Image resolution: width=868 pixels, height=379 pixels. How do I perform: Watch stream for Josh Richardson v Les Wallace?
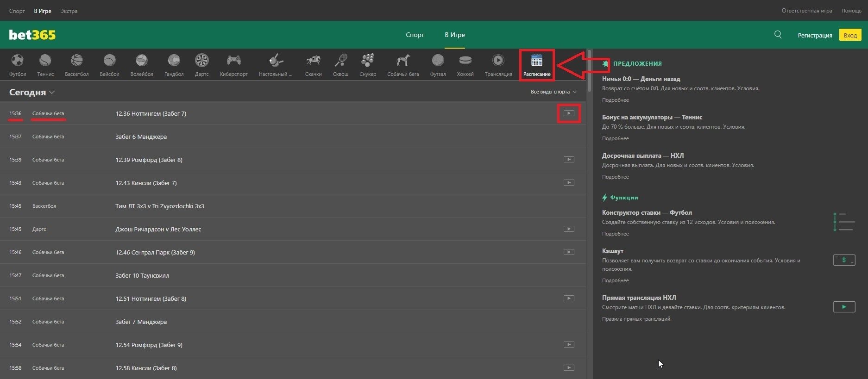[x=569, y=229]
